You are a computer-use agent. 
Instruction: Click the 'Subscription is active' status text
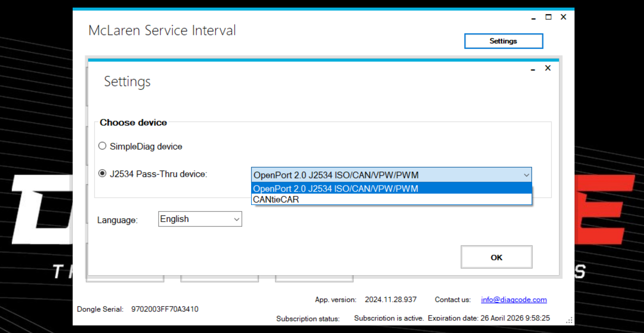[388, 318]
